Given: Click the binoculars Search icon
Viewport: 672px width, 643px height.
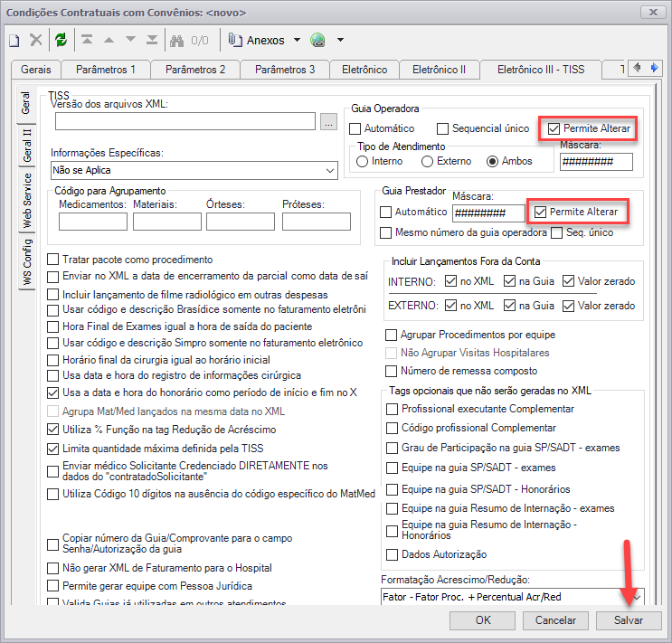Looking at the screenshot, I should pyautogui.click(x=176, y=41).
